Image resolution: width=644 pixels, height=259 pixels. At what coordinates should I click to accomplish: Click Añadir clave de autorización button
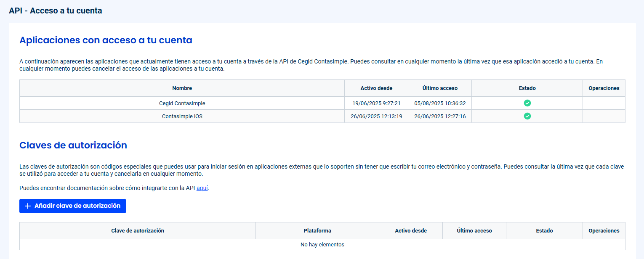pyautogui.click(x=73, y=206)
